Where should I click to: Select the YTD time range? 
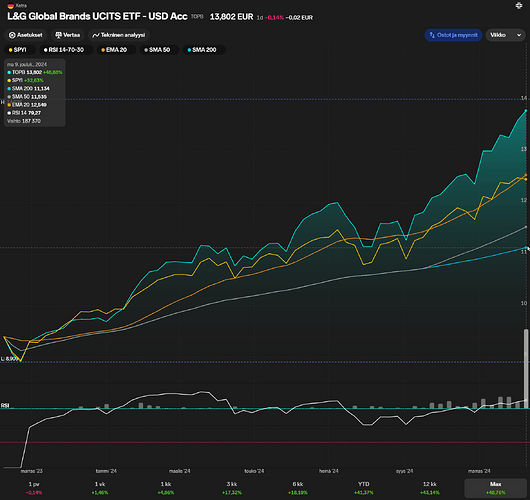364,488
